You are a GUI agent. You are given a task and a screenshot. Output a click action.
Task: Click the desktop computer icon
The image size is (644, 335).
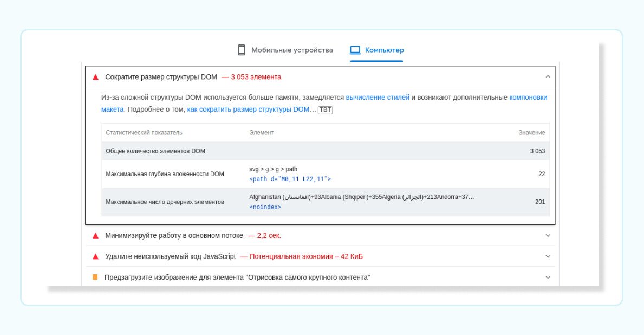355,50
